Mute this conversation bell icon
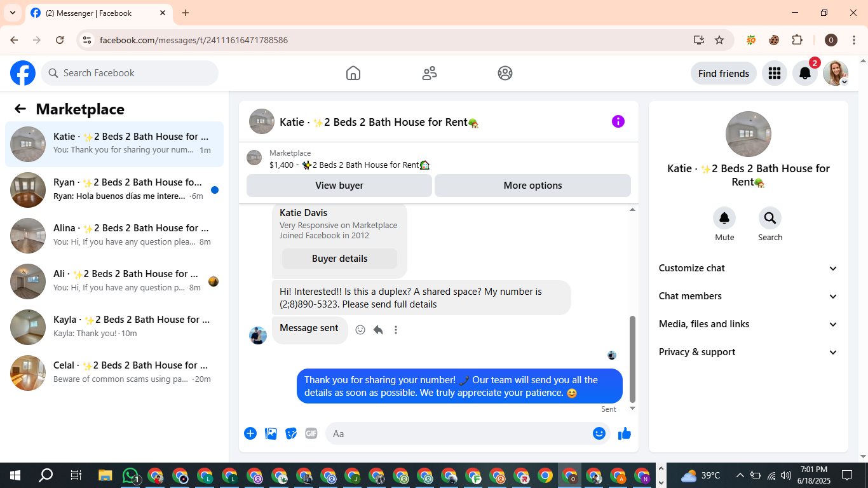Image resolution: width=868 pixels, height=488 pixels. click(x=724, y=219)
